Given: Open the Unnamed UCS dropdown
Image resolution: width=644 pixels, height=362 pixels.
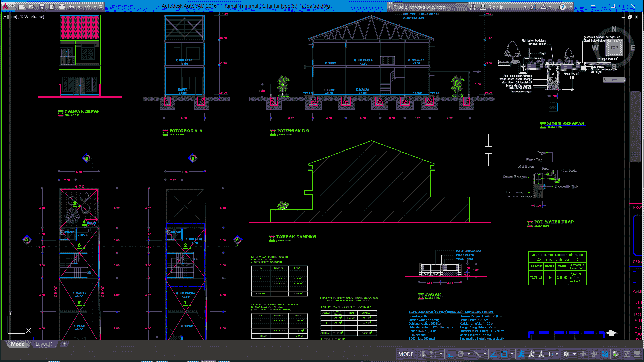Looking at the screenshot, I should point(614,80).
